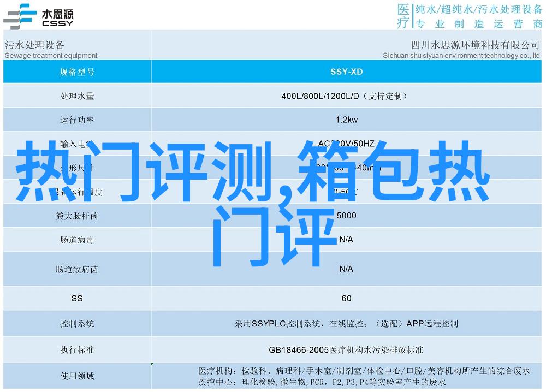The image size is (546, 392).
Task: Click the 'SS' row label
Action: (77, 298)
